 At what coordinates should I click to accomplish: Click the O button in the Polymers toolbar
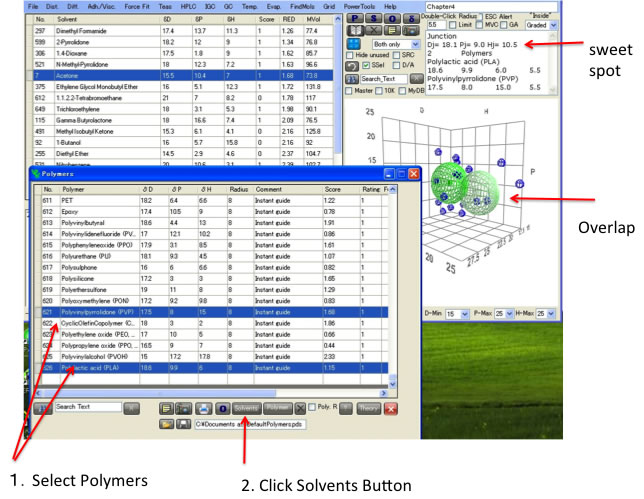(223, 409)
